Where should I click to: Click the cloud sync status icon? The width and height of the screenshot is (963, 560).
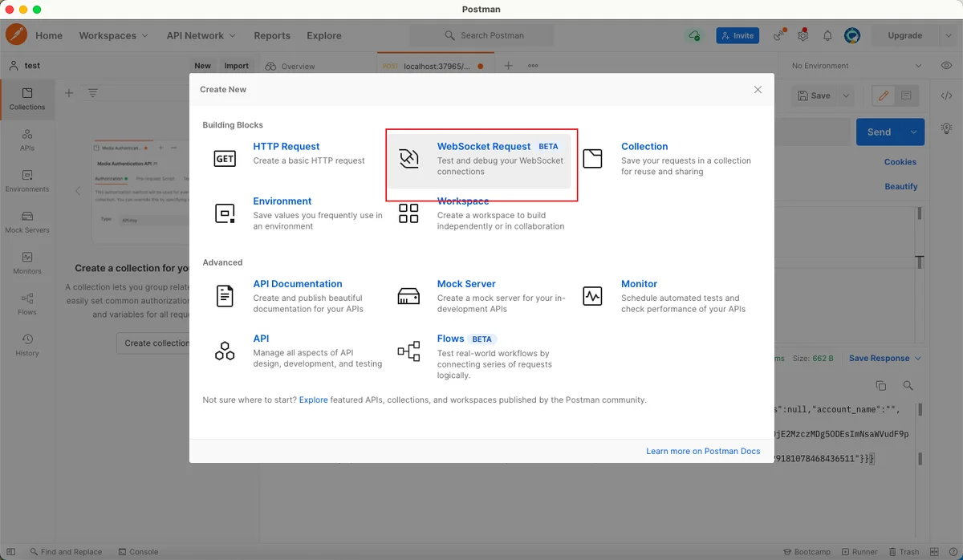[694, 35]
